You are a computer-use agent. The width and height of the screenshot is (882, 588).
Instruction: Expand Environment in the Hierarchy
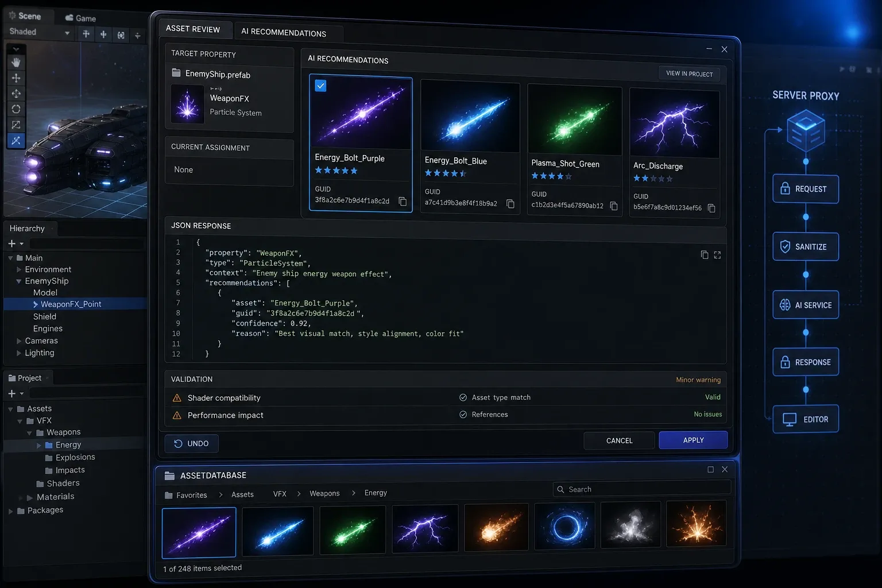click(19, 269)
